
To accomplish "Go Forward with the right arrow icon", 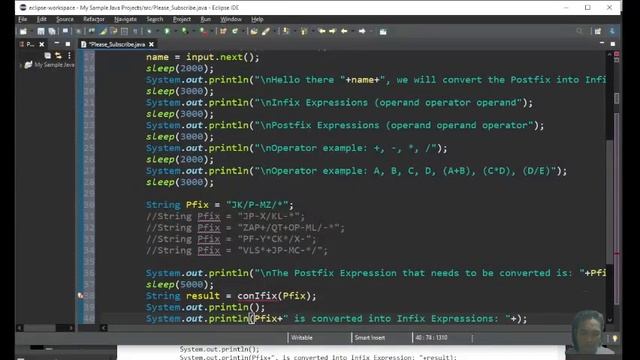I will (362, 31).
